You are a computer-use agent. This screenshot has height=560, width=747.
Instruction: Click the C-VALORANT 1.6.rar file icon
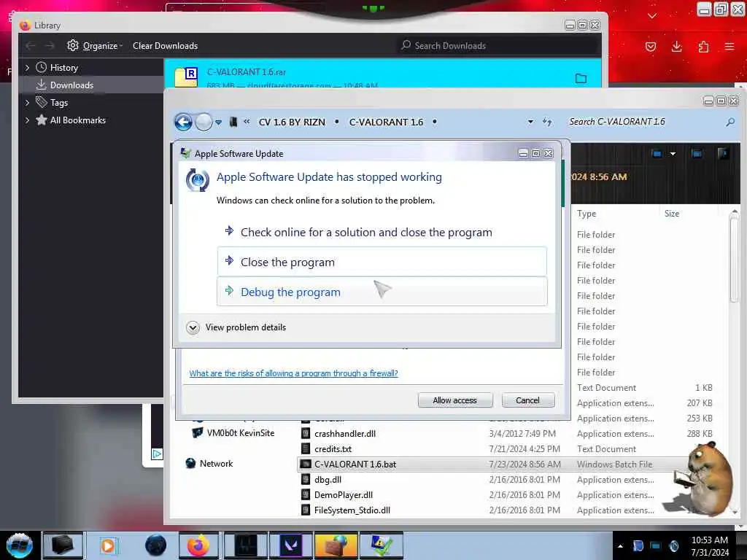pos(186,77)
